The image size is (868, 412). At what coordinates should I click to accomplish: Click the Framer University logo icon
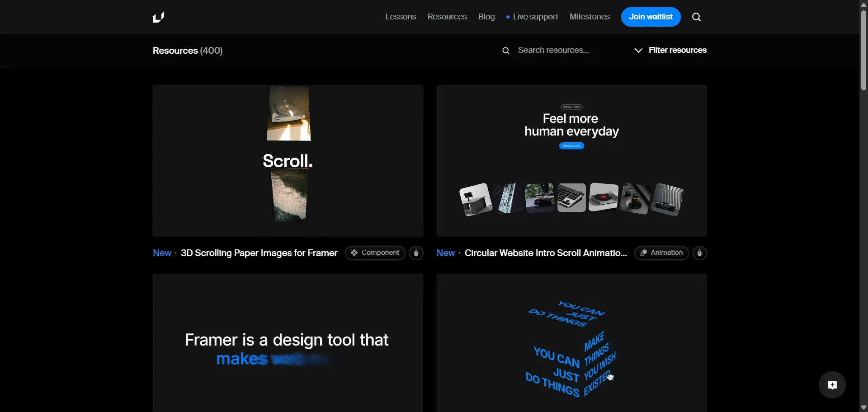click(x=159, y=17)
